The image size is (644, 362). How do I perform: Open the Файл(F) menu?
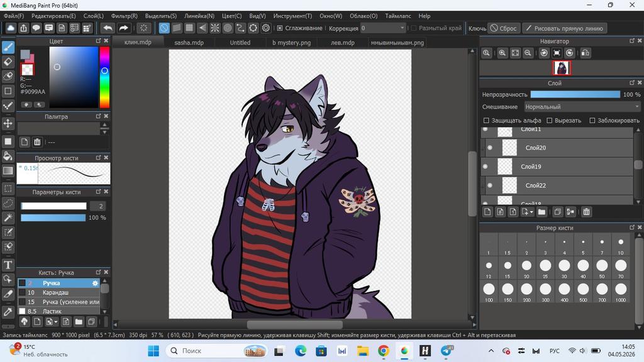(x=14, y=16)
